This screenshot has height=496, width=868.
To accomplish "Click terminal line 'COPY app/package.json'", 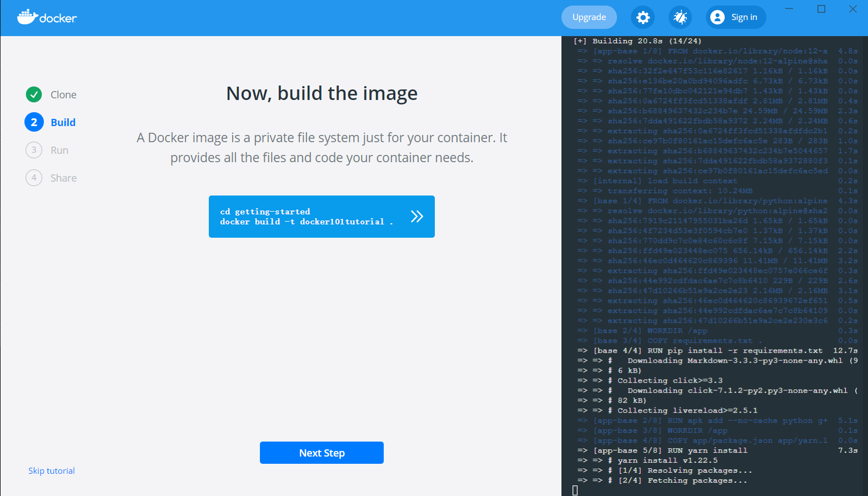I will (718, 440).
